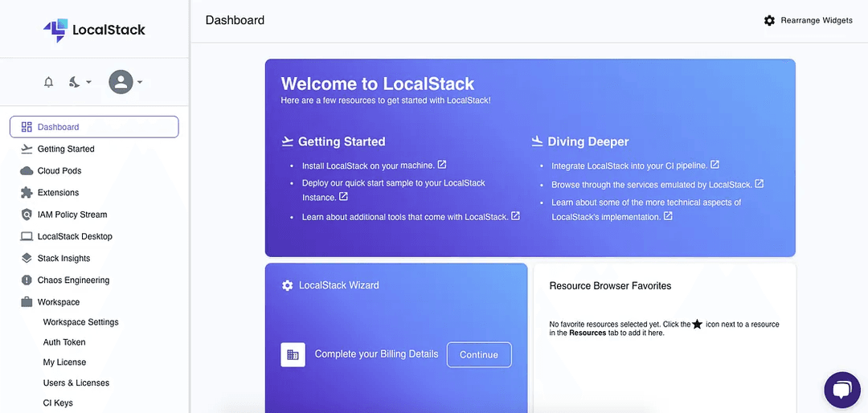Click the Workspace briefcase icon
The width and height of the screenshot is (868, 413).
[27, 302]
